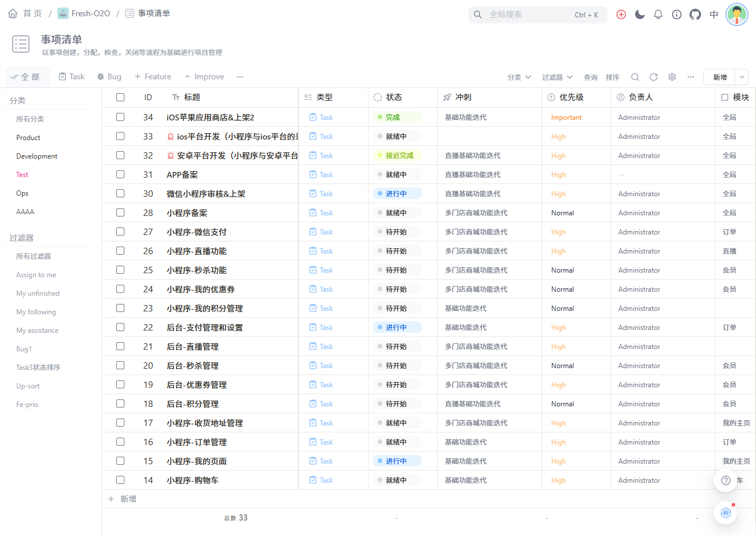756x536 pixels.
Task: Click the red plus icon near global search
Action: tap(621, 14)
